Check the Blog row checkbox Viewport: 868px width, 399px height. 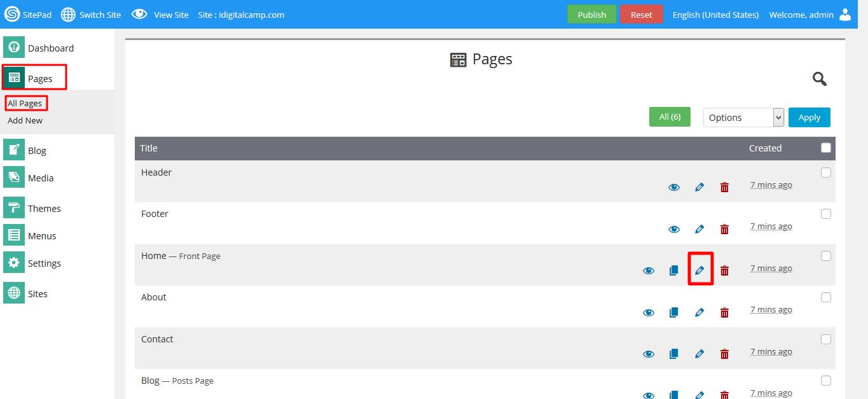coord(826,381)
